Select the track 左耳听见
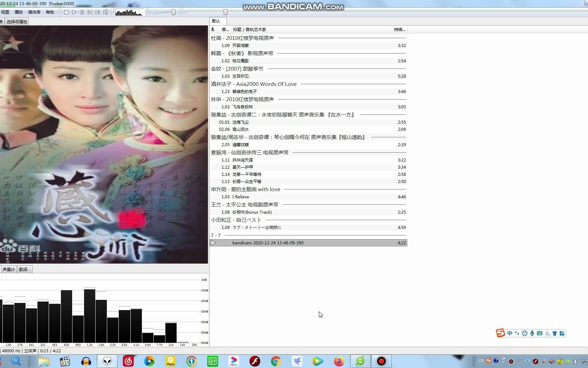The width and height of the screenshot is (588, 368). 308,76
